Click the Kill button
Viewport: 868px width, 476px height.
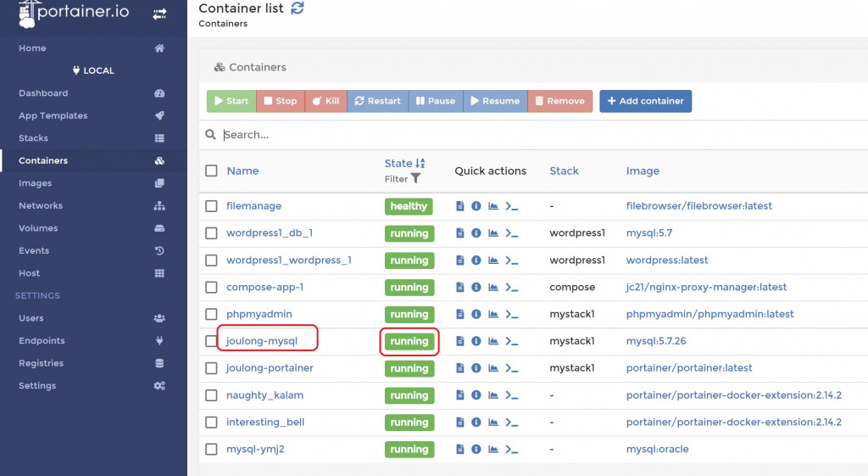tap(325, 101)
